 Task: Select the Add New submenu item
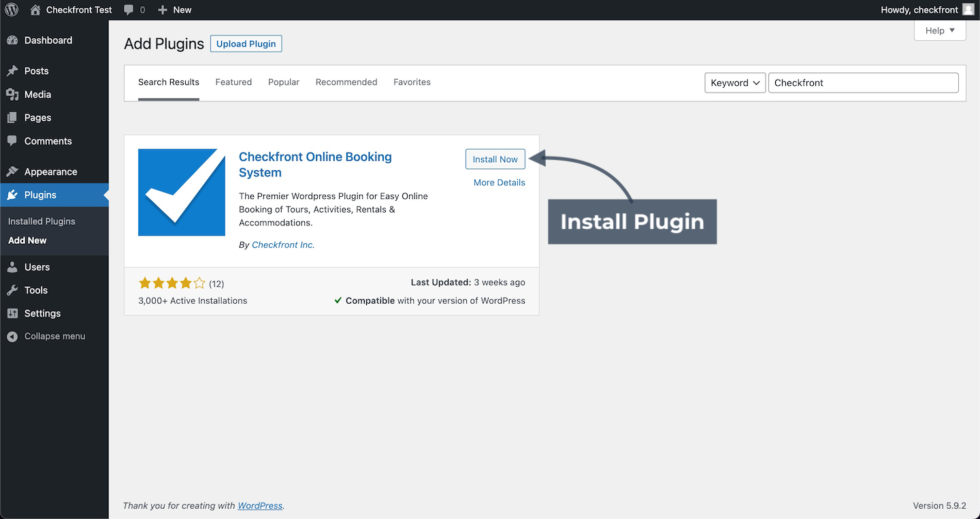click(27, 240)
